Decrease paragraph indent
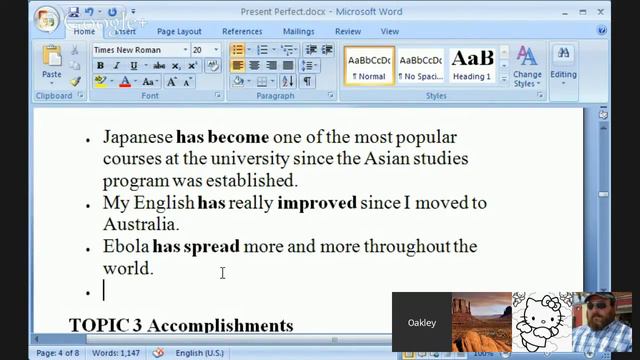Screen dimensions: 640x360 pos(311,50)
